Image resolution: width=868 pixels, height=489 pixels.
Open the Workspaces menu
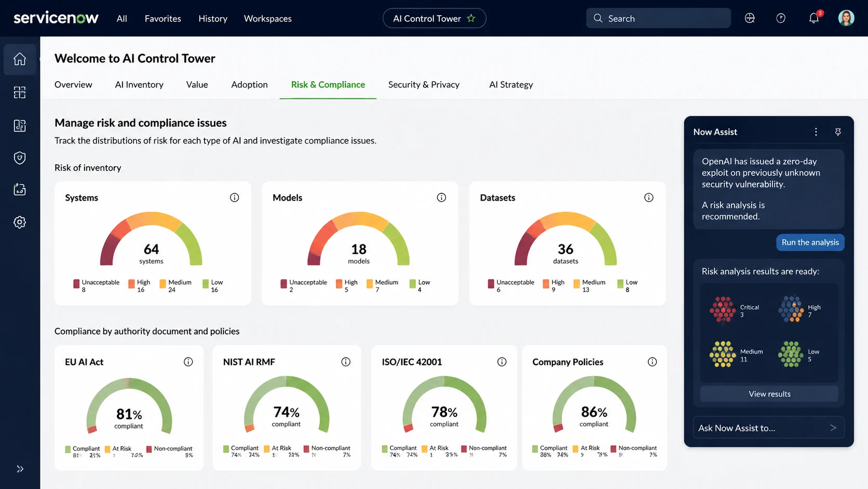(x=268, y=18)
